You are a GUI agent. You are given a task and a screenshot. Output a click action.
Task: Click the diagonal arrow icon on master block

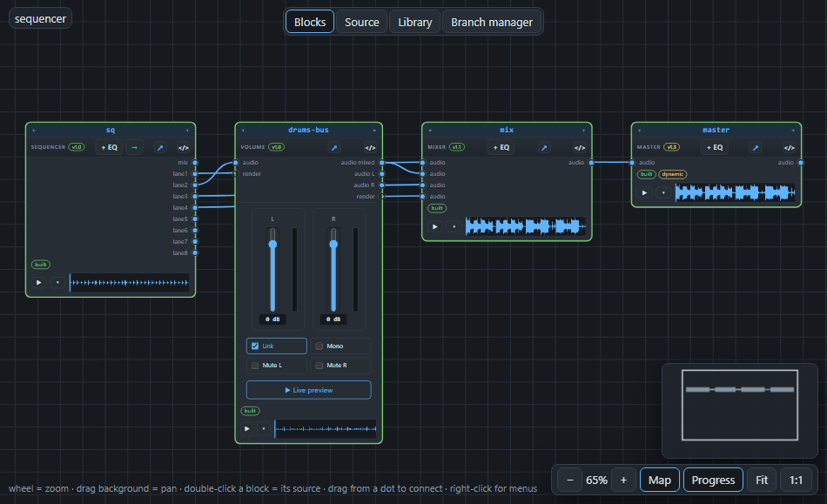(756, 148)
